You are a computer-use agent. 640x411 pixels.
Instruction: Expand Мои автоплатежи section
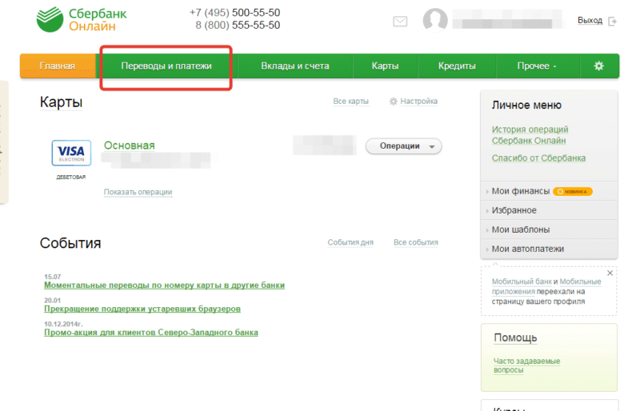pyautogui.click(x=528, y=249)
